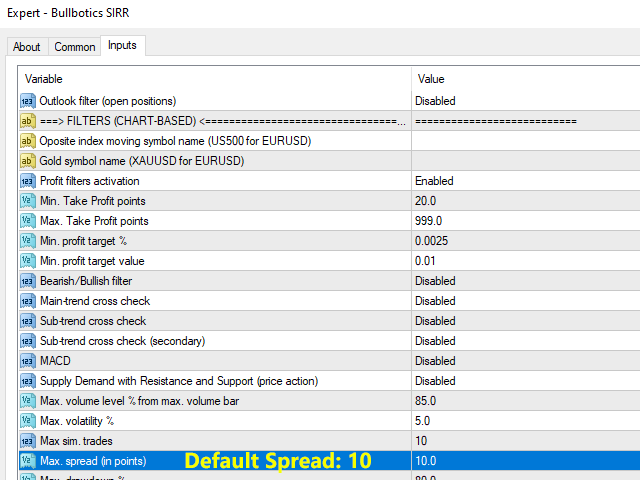
Task: Open Sub-trend cross check (secondary) value dropdown
Action: point(526,341)
